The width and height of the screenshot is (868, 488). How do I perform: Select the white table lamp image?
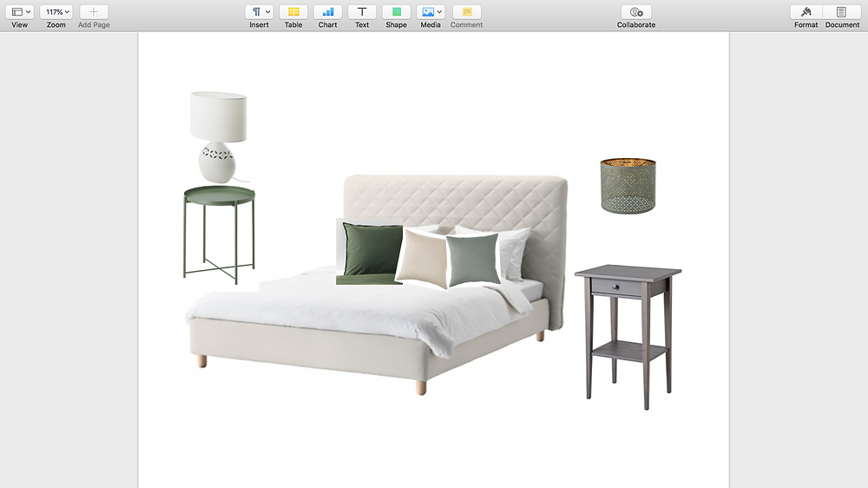(219, 137)
